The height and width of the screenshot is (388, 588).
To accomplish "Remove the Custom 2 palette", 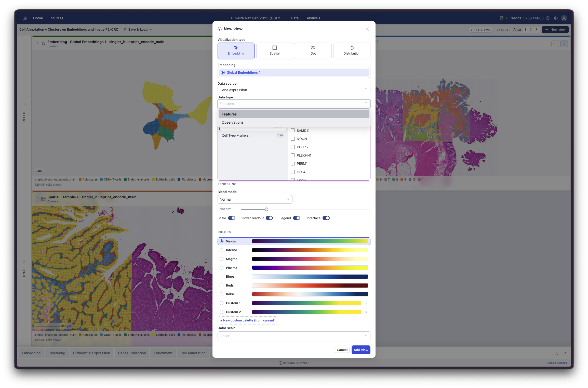I will click(x=366, y=312).
